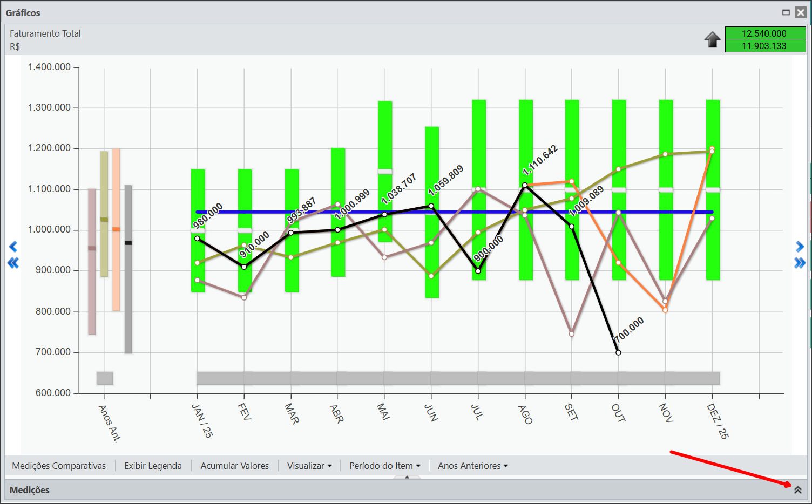Click the 700.000 data point in OUT
Viewport: 812px width, 504px height.
click(x=618, y=352)
